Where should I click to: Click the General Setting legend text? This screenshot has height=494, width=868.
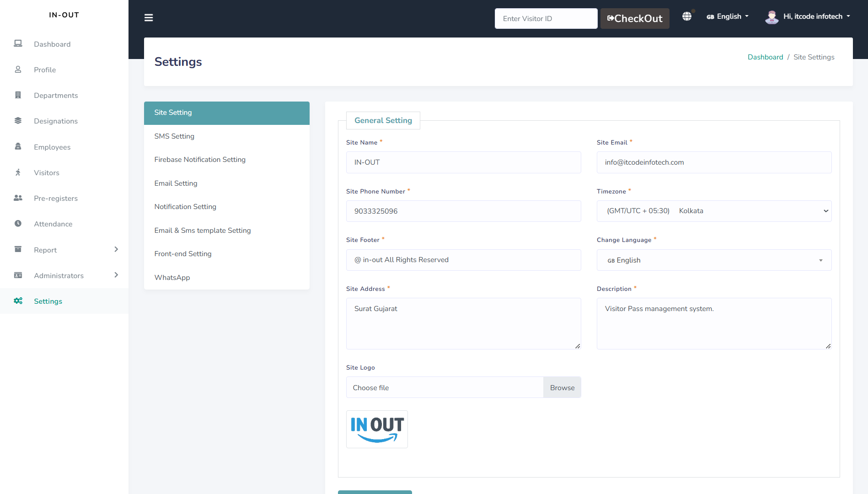383,120
